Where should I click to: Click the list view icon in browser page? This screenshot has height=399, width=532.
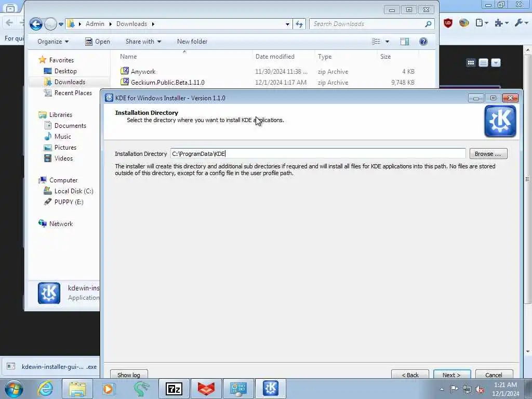click(484, 62)
